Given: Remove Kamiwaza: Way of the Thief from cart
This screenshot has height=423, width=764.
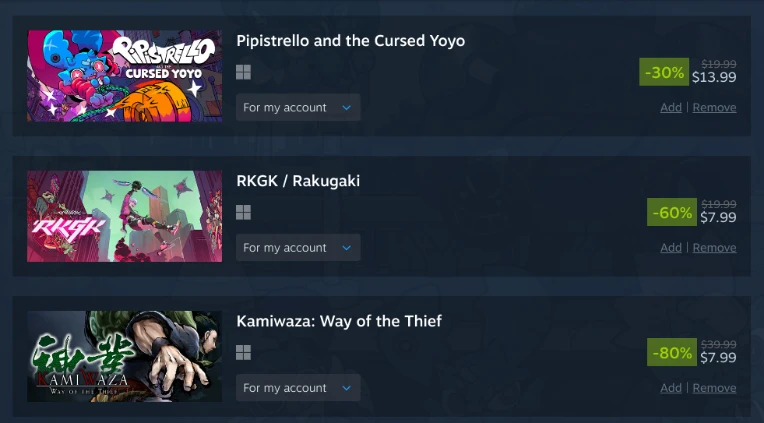Looking at the screenshot, I should coord(714,388).
